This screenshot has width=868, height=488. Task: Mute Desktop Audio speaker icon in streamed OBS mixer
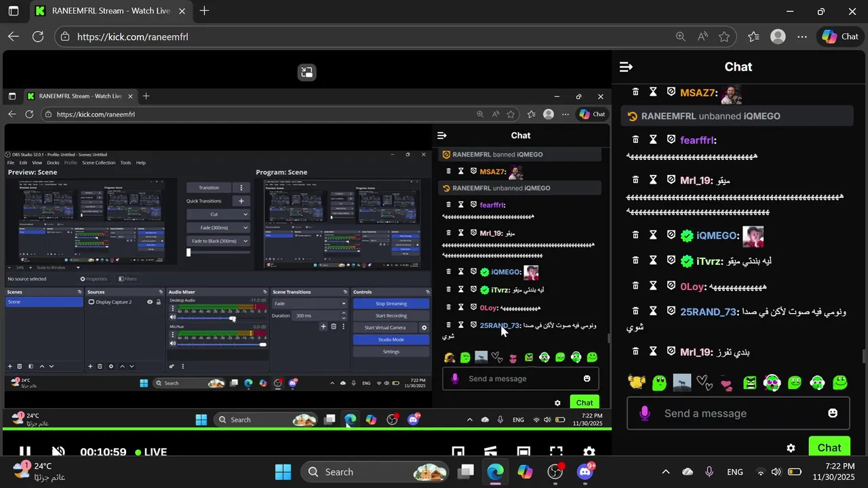pos(172,317)
